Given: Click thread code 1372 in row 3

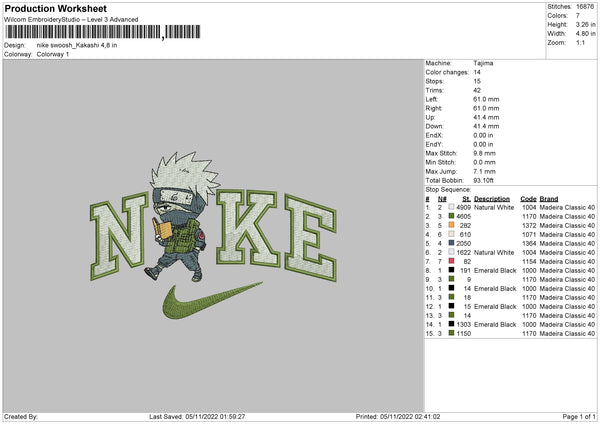Looking at the screenshot, I should tap(529, 225).
